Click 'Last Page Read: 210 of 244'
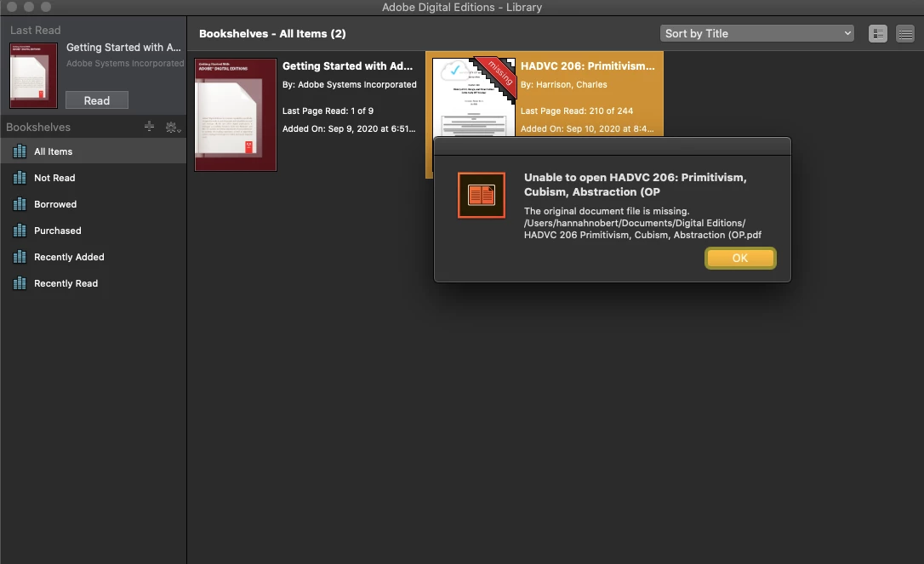This screenshot has height=564, width=924. click(577, 111)
